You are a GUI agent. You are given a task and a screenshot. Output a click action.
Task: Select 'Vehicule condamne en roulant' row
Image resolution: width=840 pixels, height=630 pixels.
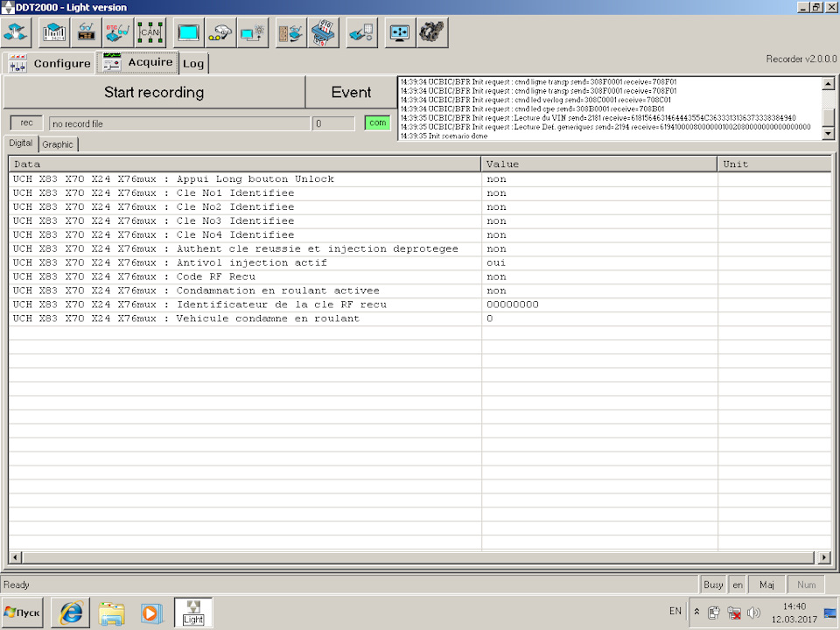[x=419, y=318]
